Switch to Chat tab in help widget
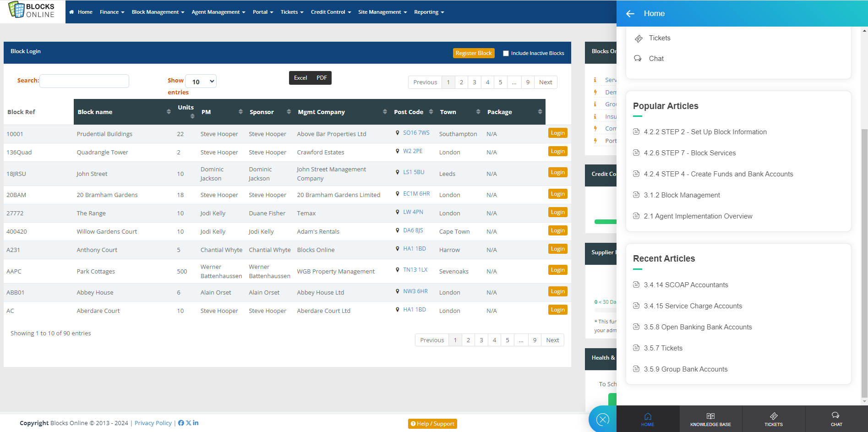Image resolution: width=868 pixels, height=432 pixels. point(836,419)
